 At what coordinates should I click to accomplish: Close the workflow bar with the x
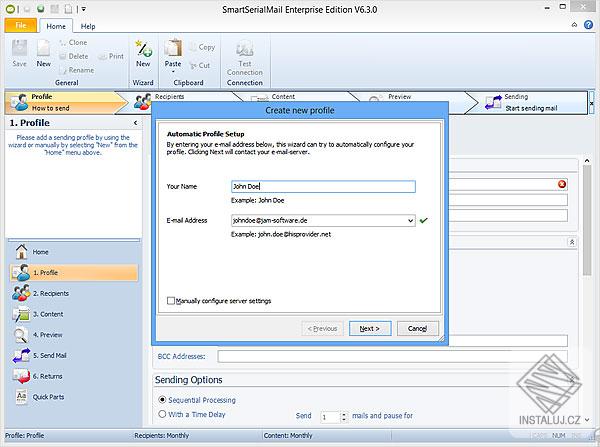pos(592,103)
